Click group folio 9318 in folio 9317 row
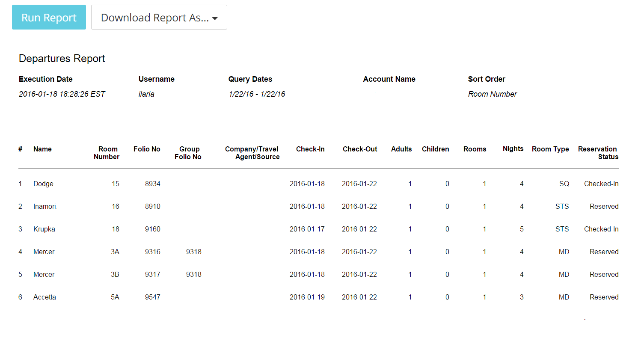 pos(194,275)
